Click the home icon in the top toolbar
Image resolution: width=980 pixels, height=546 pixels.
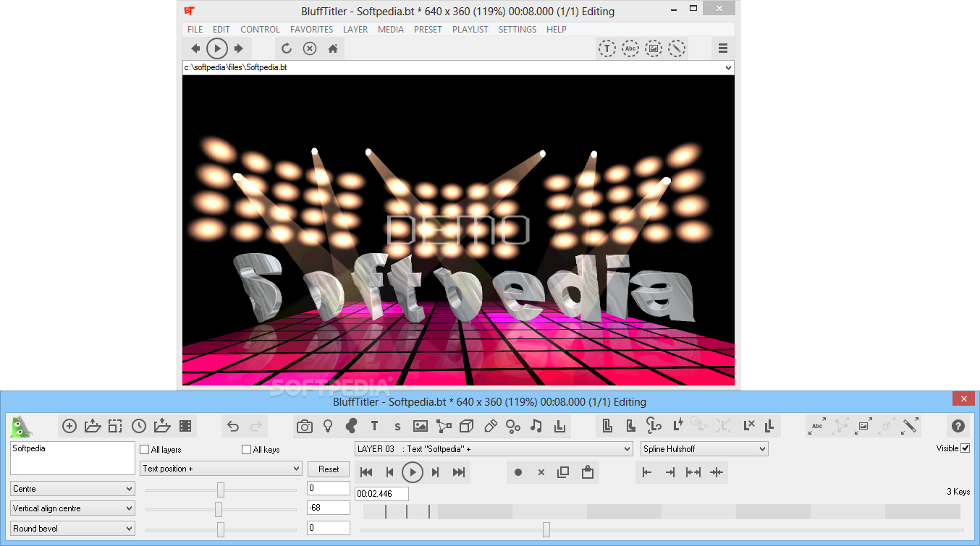(333, 48)
